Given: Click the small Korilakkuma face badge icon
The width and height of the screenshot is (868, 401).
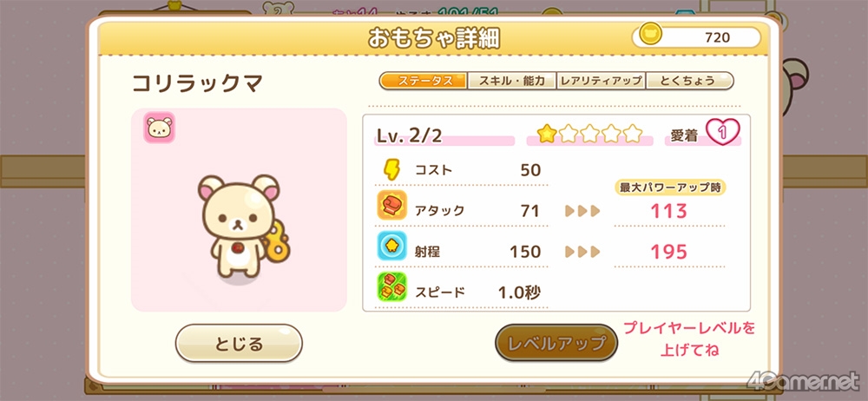Looking at the screenshot, I should pyautogui.click(x=160, y=128).
